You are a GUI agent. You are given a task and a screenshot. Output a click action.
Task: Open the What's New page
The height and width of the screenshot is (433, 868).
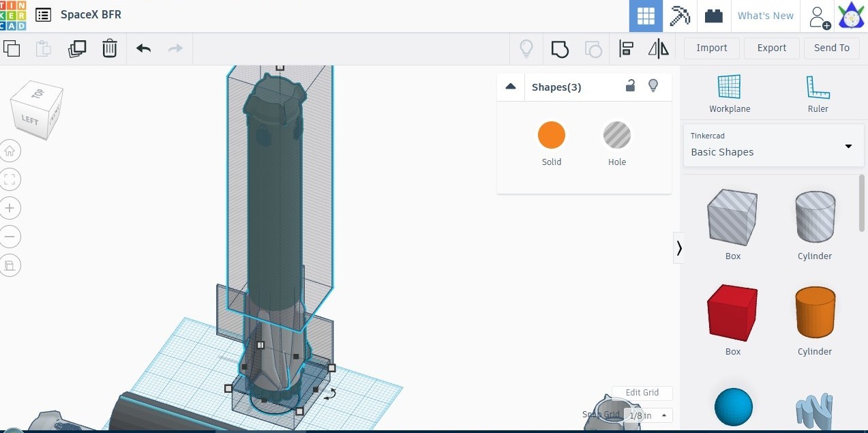[x=765, y=15]
